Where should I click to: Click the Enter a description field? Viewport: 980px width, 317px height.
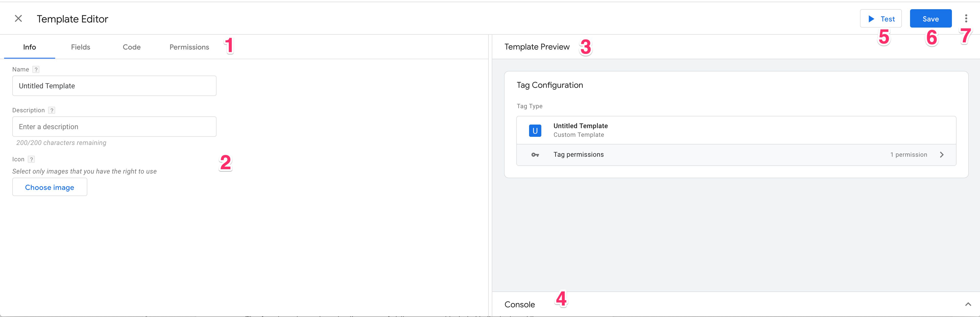114,127
